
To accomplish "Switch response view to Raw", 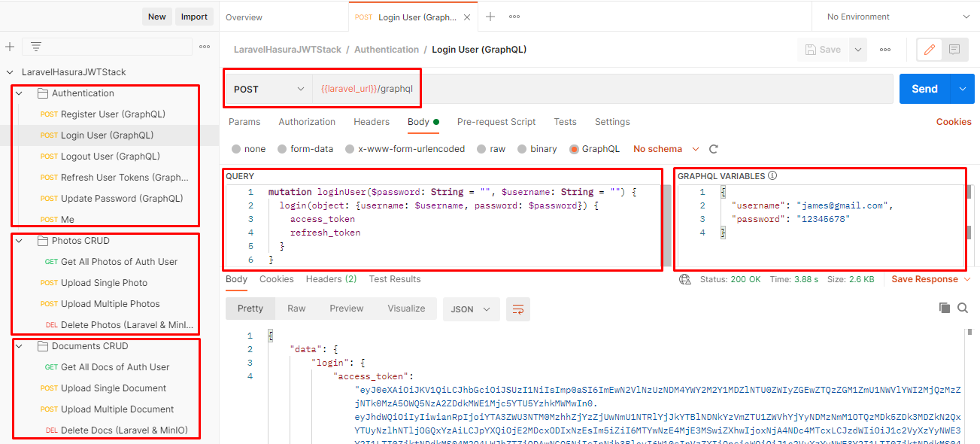I will tap(296, 309).
